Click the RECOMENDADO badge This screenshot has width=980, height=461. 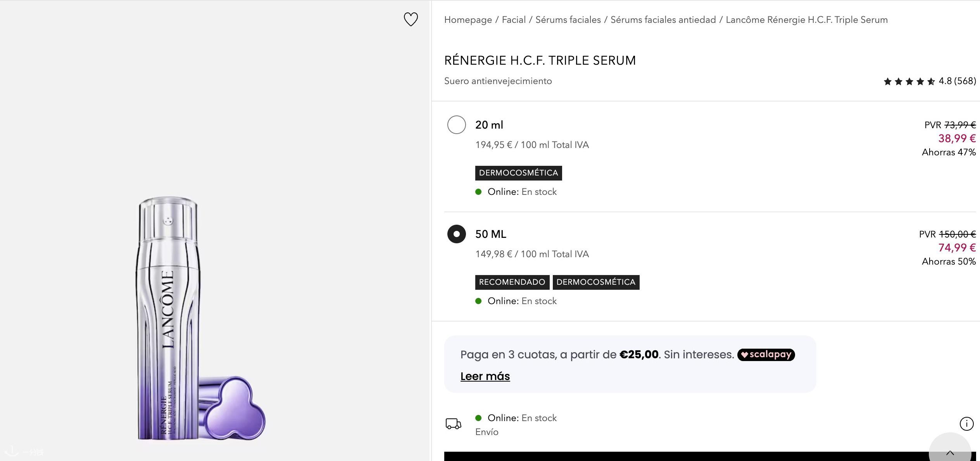[512, 282]
